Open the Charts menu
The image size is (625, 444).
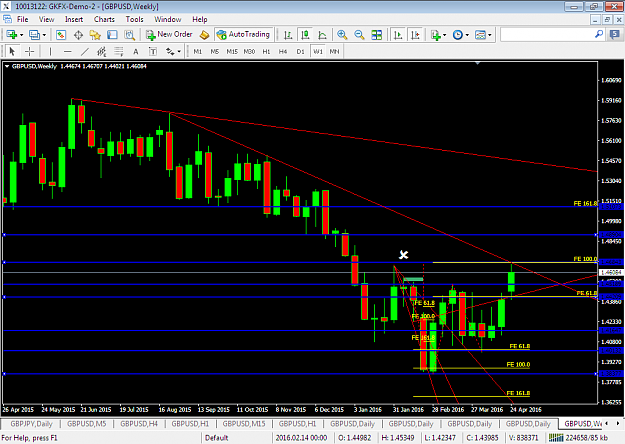[x=104, y=19]
